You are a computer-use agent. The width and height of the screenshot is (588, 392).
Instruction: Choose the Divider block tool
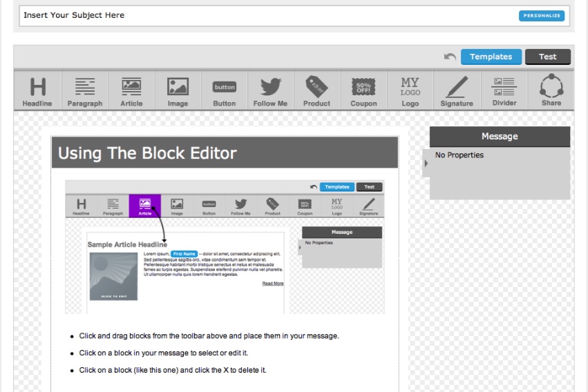tap(504, 91)
